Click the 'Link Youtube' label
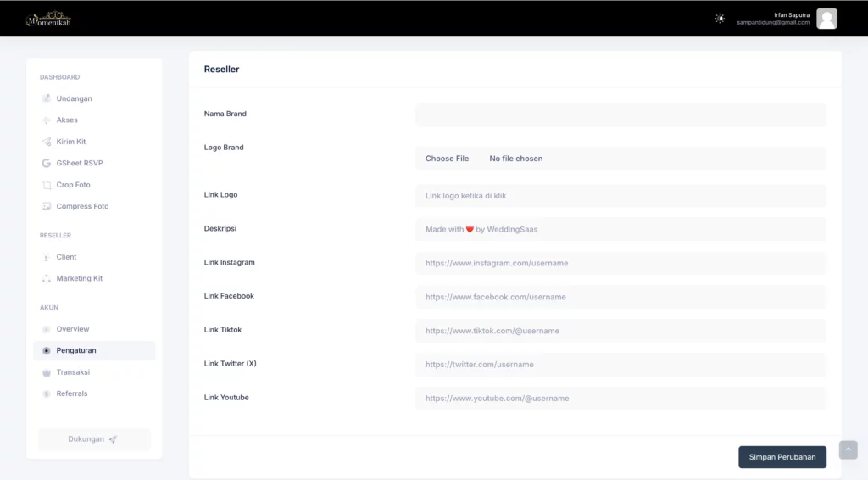Image resolution: width=868 pixels, height=480 pixels. coord(226,398)
